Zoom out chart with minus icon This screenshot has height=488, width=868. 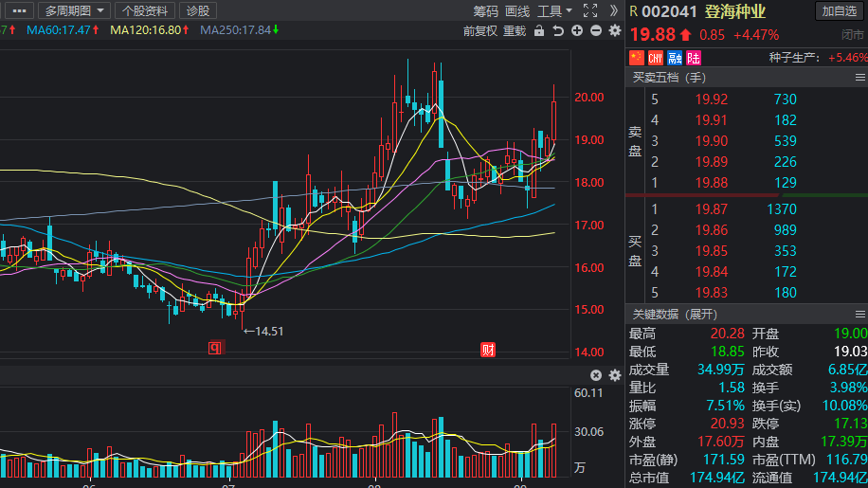click(x=596, y=30)
